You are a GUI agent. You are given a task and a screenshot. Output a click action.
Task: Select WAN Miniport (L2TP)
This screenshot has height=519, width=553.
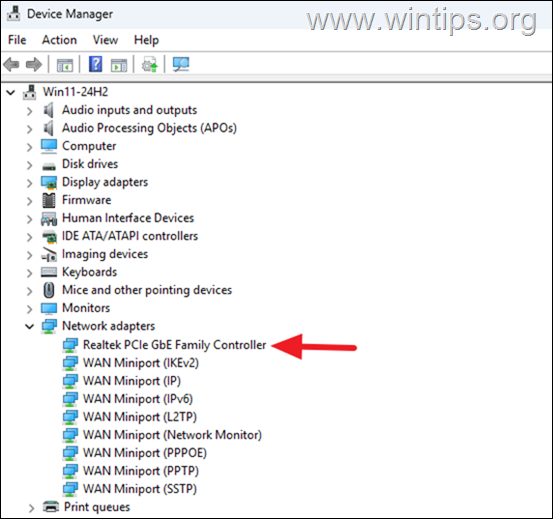click(x=140, y=417)
